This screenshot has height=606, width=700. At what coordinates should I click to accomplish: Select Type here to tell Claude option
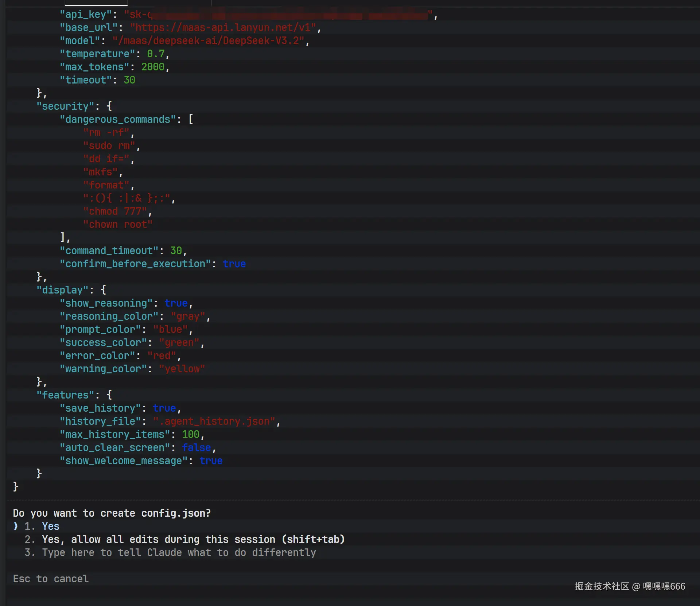(x=179, y=552)
